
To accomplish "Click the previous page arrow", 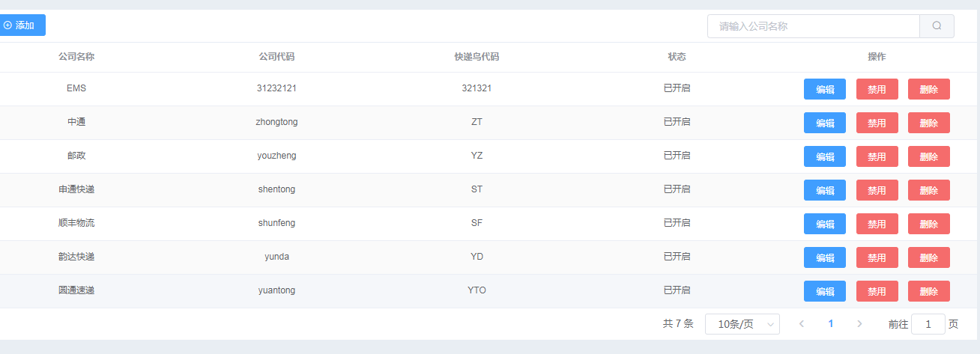I will click(802, 324).
